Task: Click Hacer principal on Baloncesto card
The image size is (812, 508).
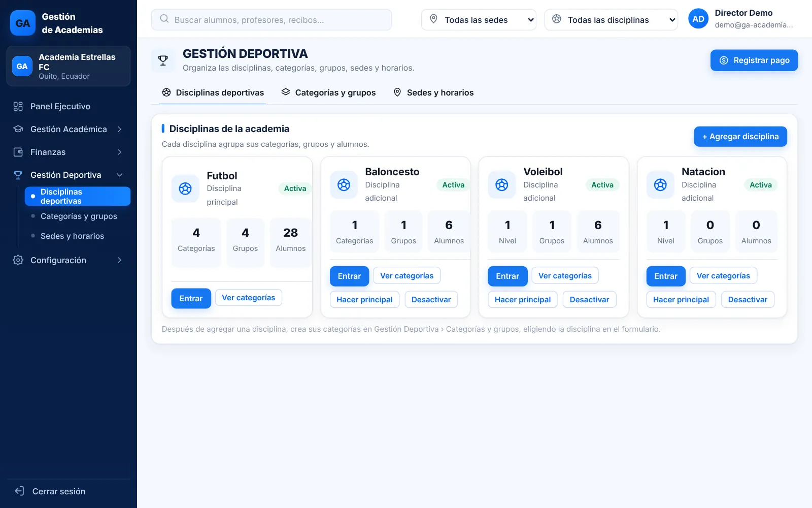Action: click(x=364, y=300)
